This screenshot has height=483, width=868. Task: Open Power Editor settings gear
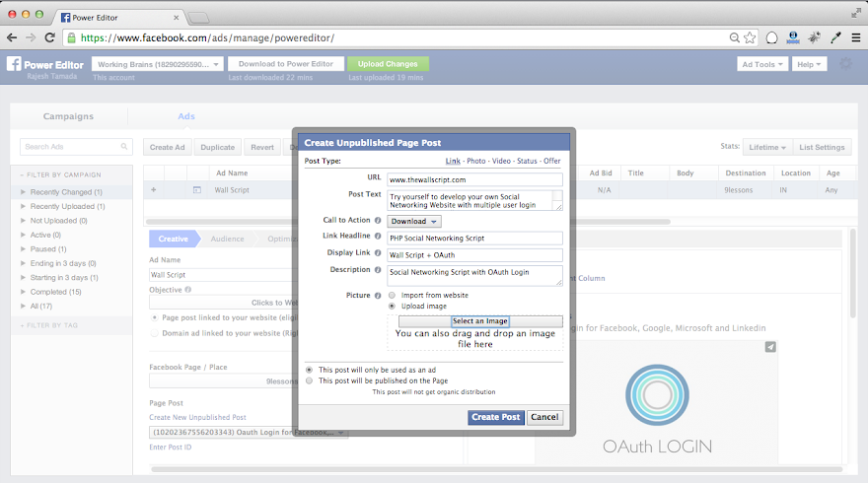point(846,64)
